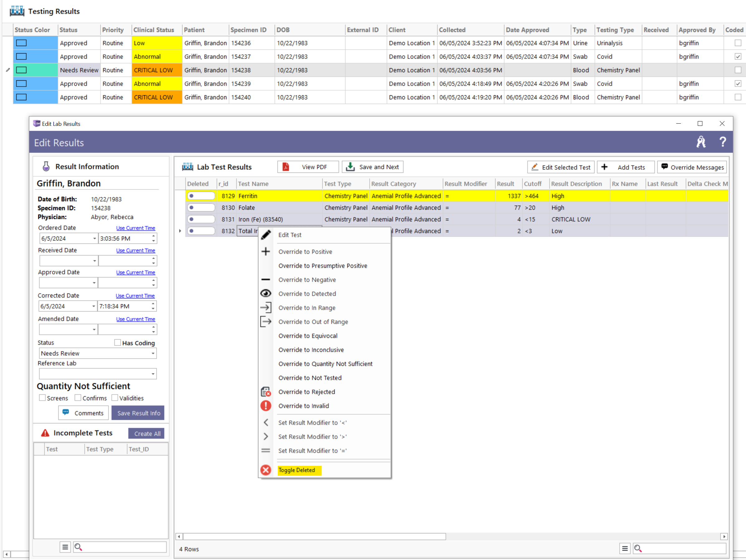
Task: Click the Create All button
Action: click(x=146, y=434)
